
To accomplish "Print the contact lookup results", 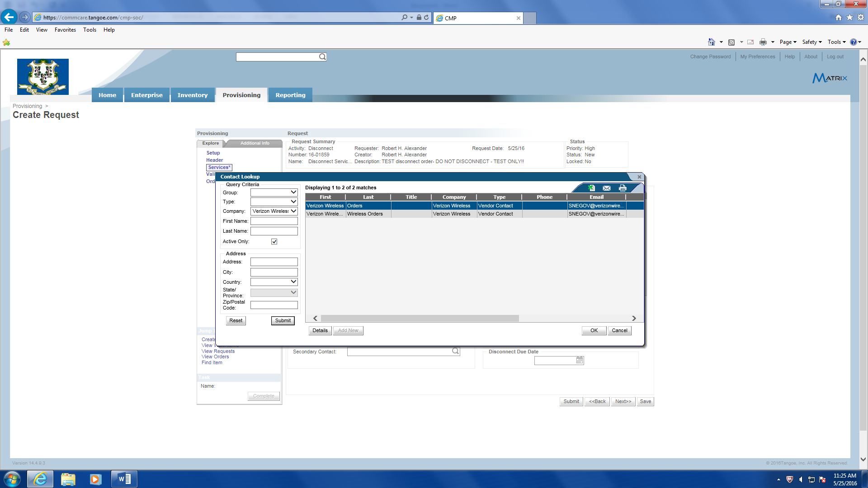I will [x=623, y=188].
